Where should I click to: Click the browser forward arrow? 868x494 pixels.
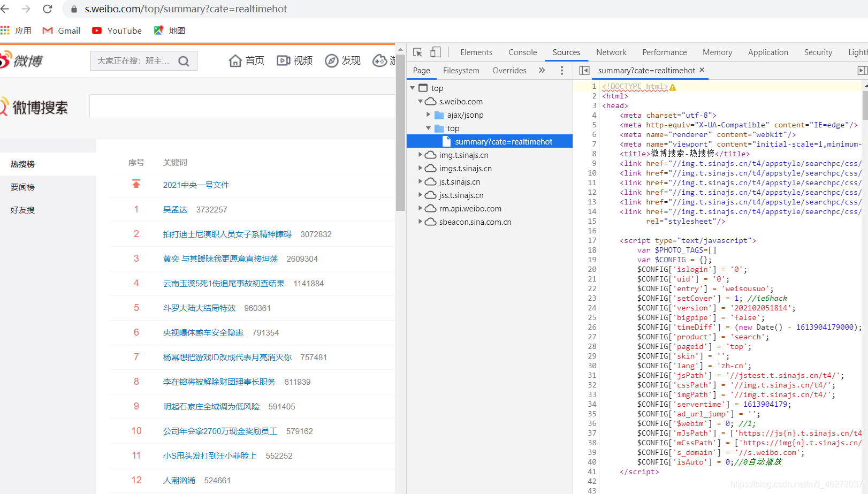tap(26, 9)
